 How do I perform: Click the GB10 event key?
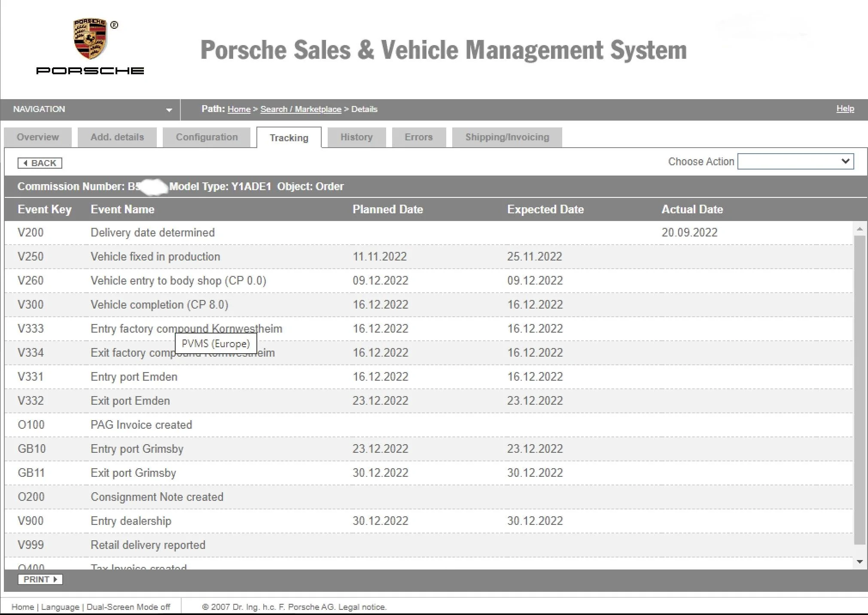point(32,449)
